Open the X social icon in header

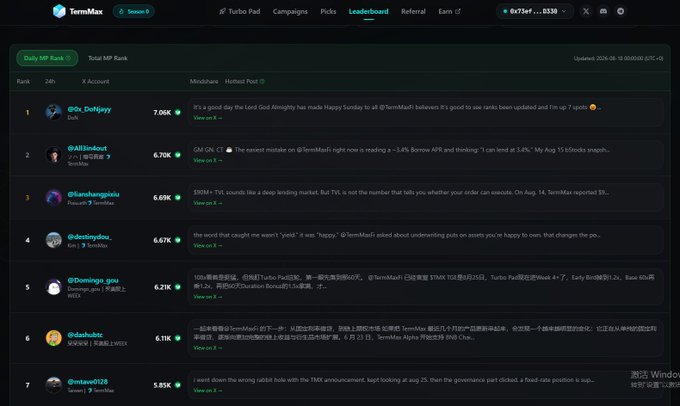pos(586,11)
